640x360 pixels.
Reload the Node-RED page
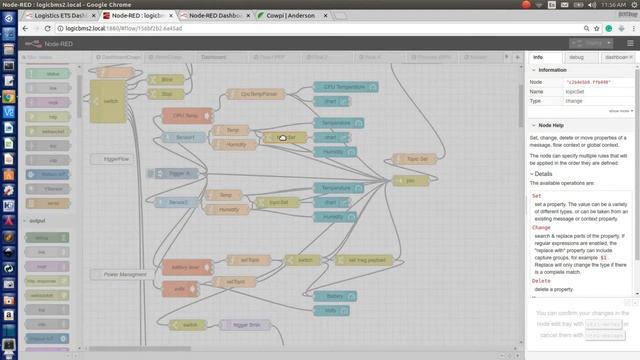click(x=47, y=29)
